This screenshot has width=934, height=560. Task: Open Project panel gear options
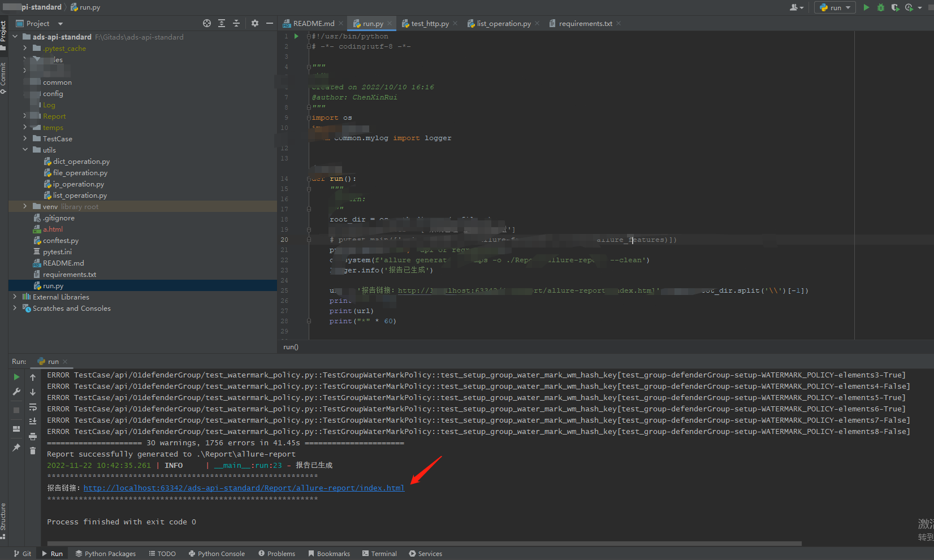point(255,23)
